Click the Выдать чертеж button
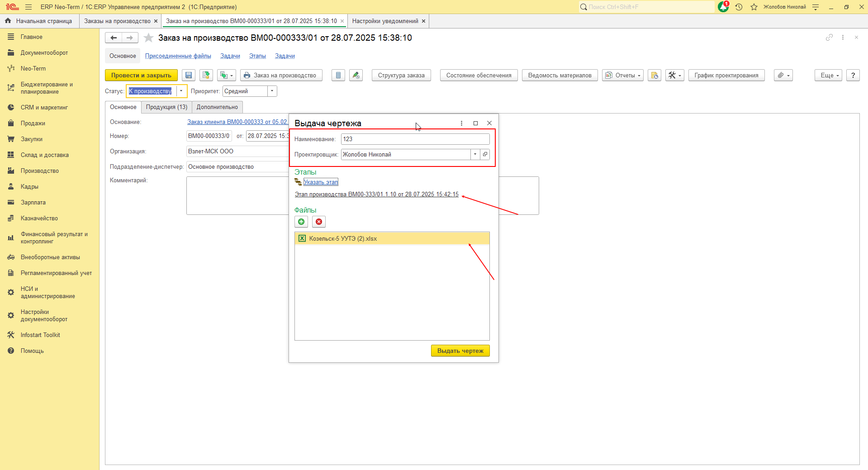The height and width of the screenshot is (470, 868). point(460,351)
